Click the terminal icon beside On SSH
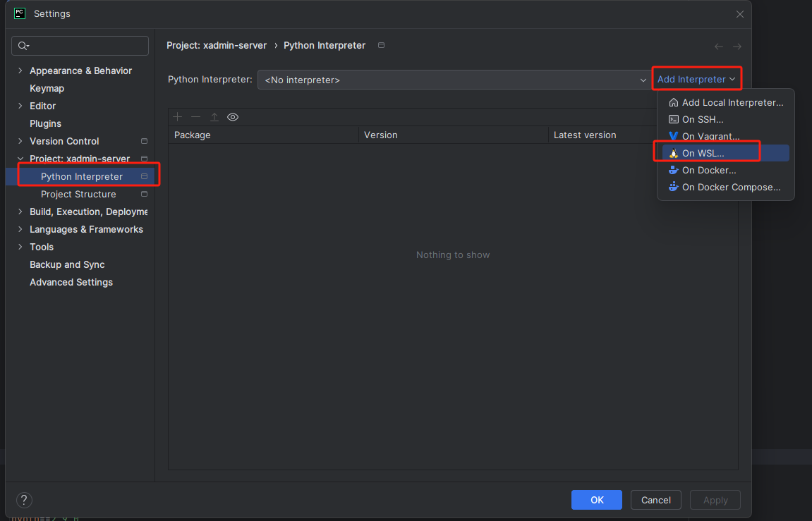Viewport: 812px width, 521px height. [673, 120]
